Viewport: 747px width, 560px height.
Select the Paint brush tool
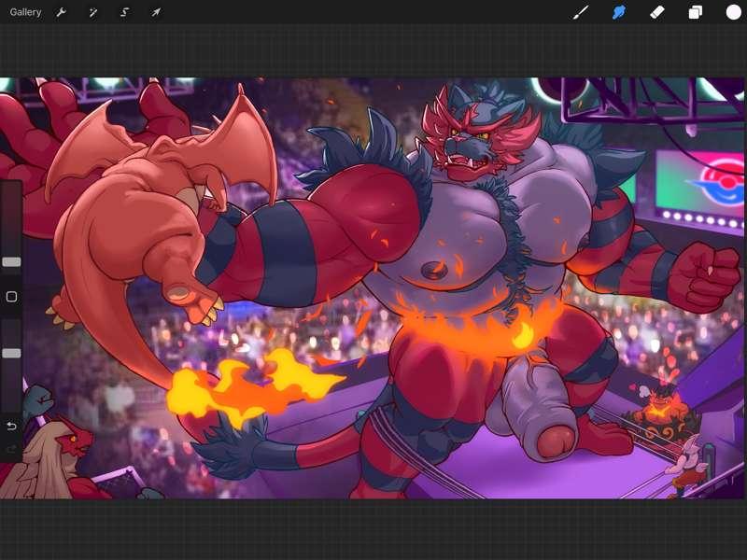pos(581,12)
